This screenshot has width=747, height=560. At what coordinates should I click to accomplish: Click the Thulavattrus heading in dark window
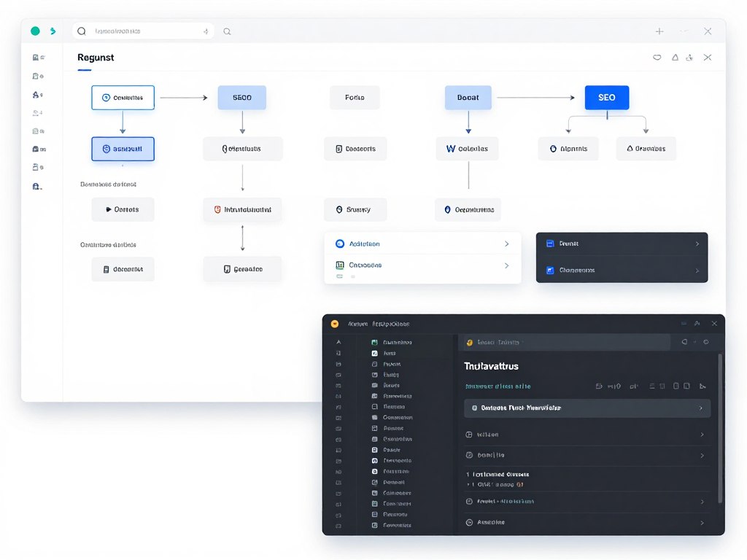(491, 366)
